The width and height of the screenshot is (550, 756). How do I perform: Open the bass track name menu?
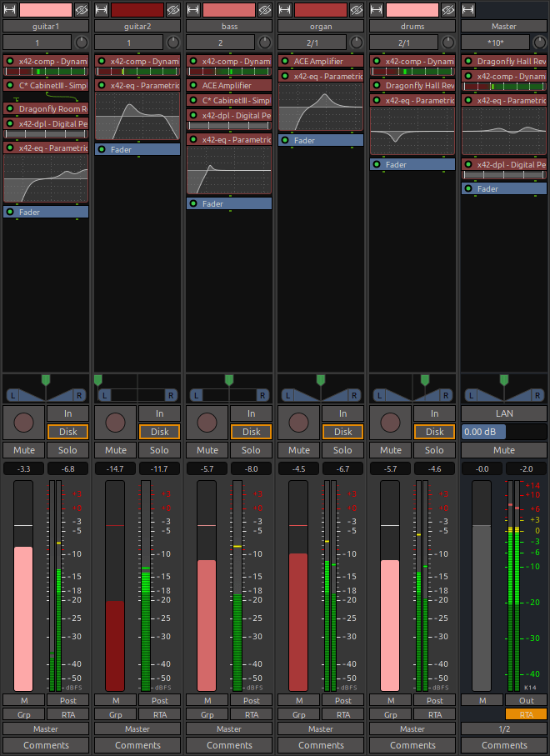coord(229,27)
